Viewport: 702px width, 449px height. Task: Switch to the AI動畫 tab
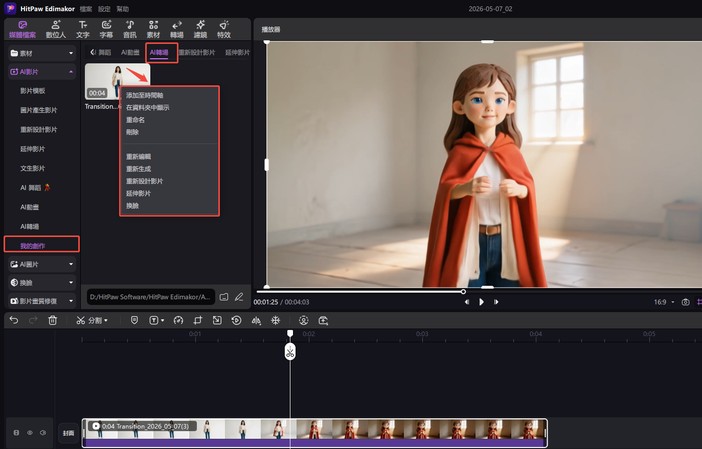point(130,52)
